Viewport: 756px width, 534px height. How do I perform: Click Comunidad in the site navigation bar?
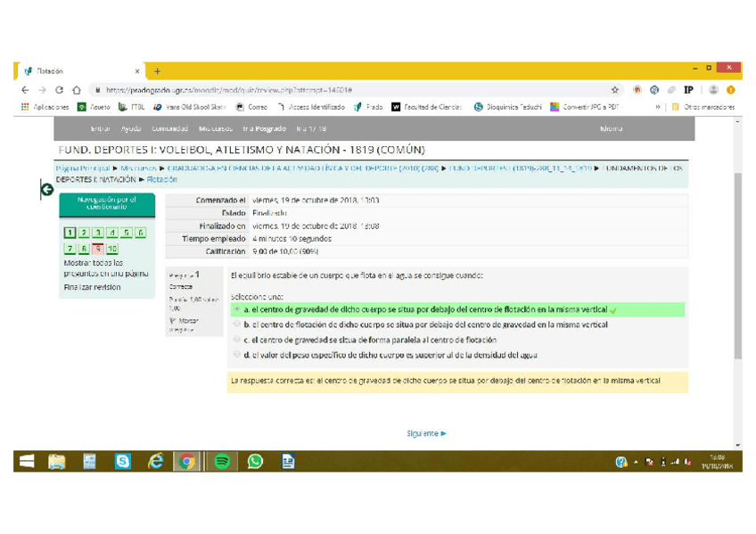pos(169,129)
